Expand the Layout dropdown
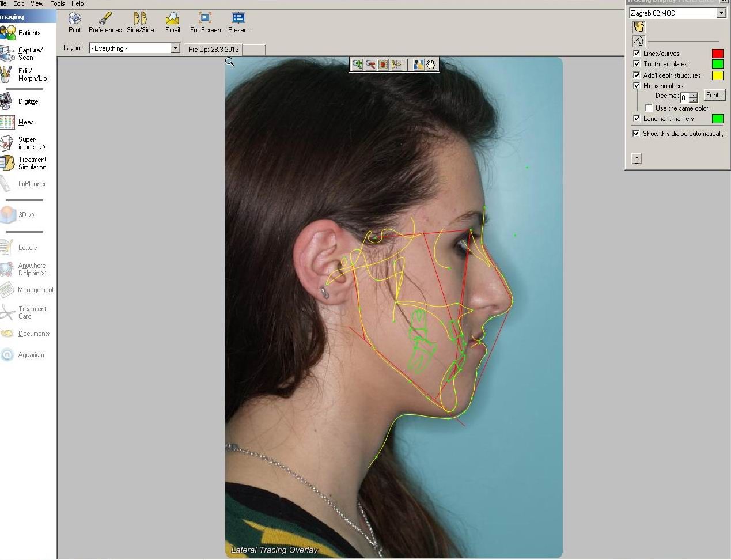This screenshot has height=560, width=731. [175, 48]
